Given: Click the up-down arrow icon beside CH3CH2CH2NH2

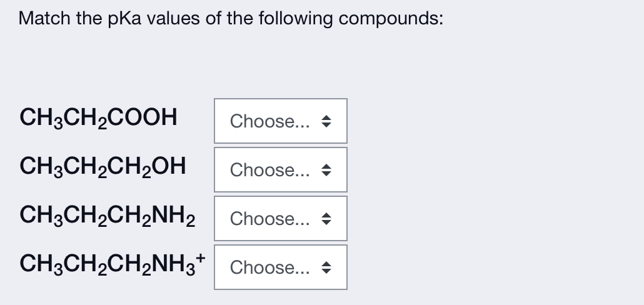Looking at the screenshot, I should pyautogui.click(x=326, y=218).
